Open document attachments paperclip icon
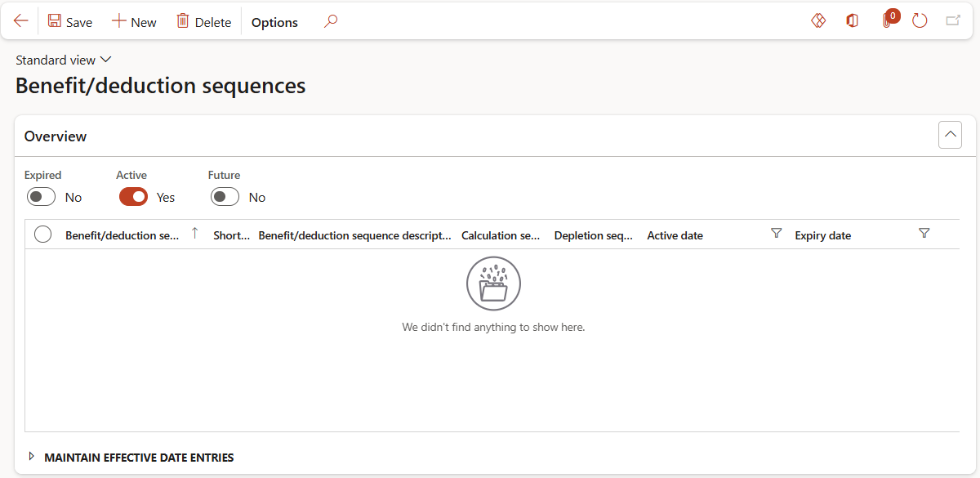Viewport: 980px width, 478px height. pyautogui.click(x=887, y=21)
